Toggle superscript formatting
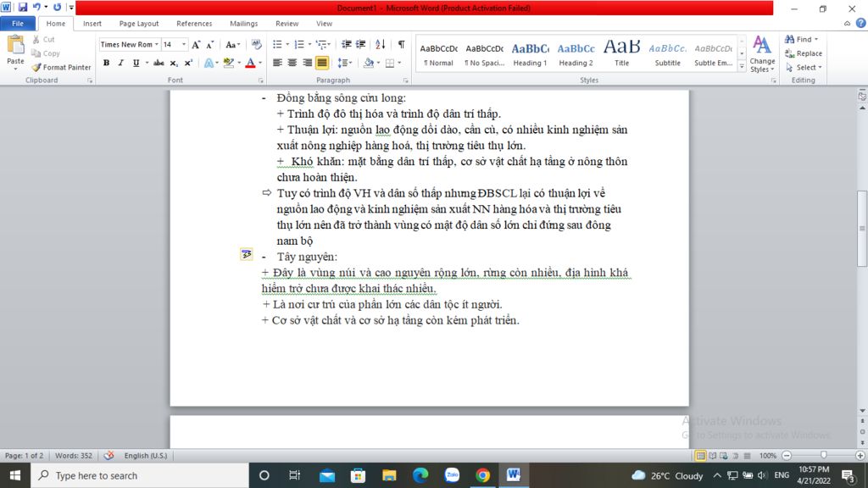Viewport: 868px width, 488px height. click(188, 63)
